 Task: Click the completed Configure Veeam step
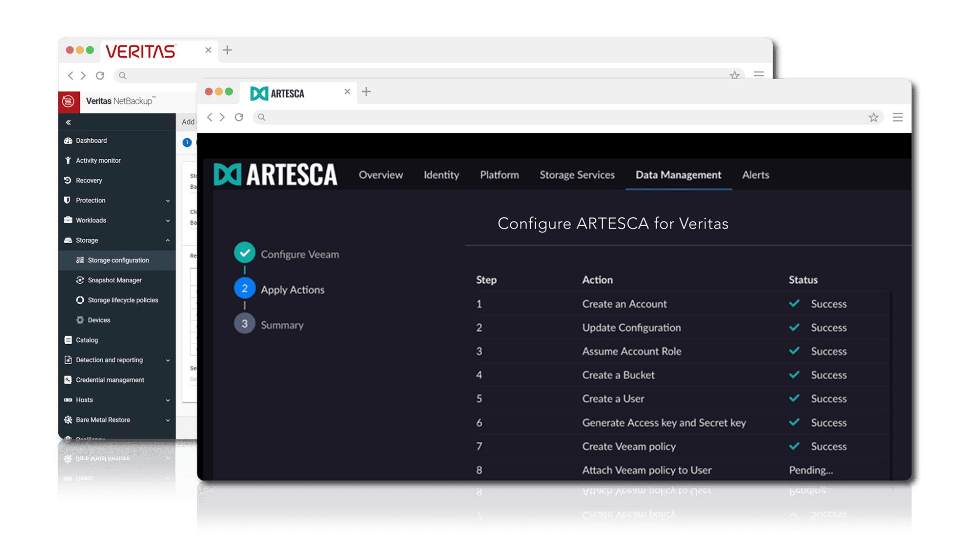tap(287, 254)
